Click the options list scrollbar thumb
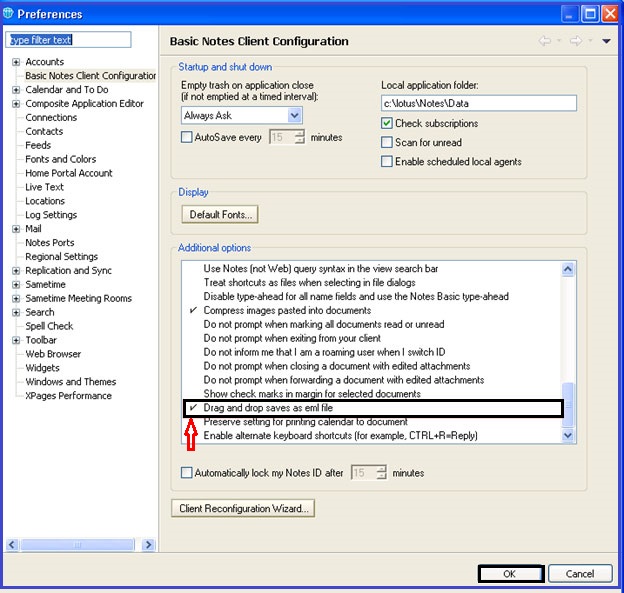 click(x=568, y=405)
